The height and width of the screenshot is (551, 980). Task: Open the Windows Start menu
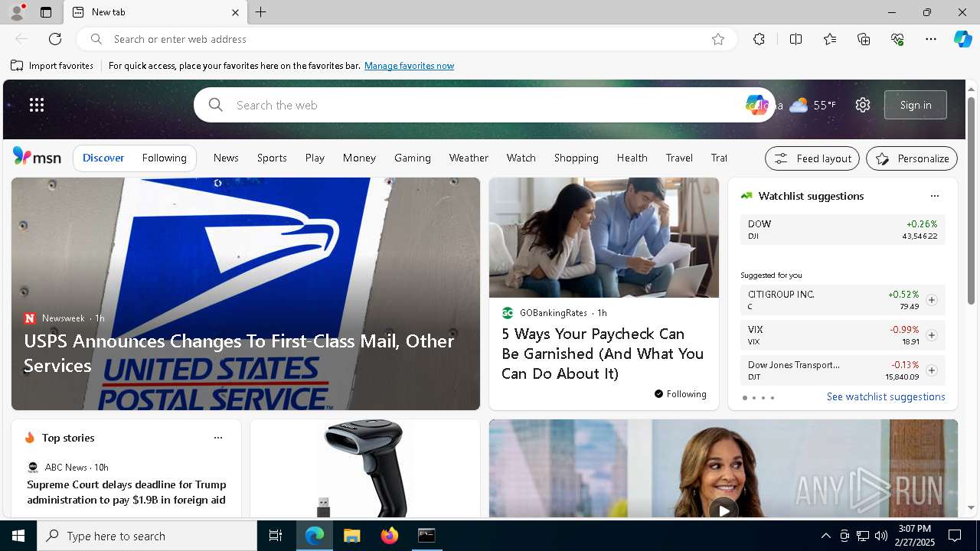coord(18,536)
